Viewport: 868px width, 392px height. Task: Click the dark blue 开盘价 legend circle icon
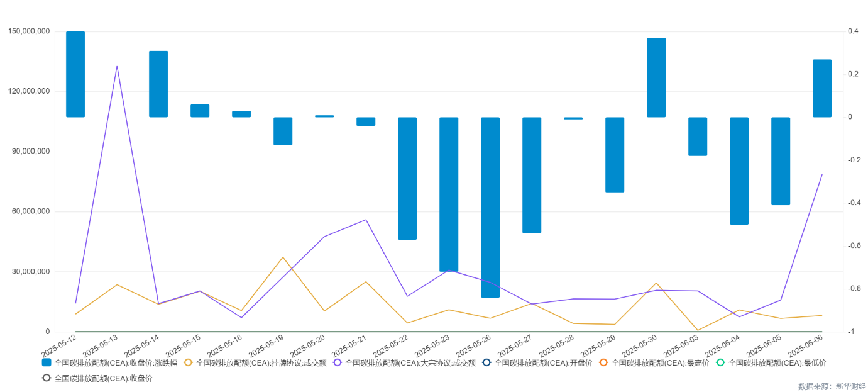tap(486, 363)
